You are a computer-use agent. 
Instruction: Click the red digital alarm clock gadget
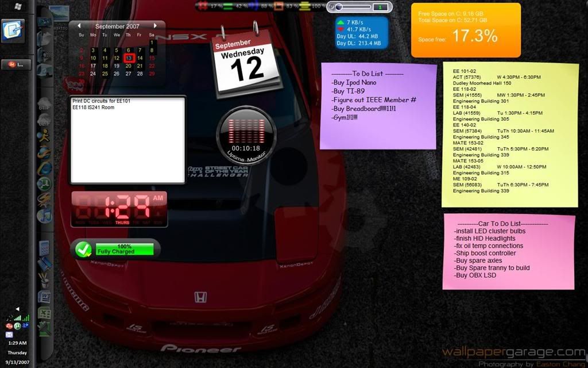(119, 209)
